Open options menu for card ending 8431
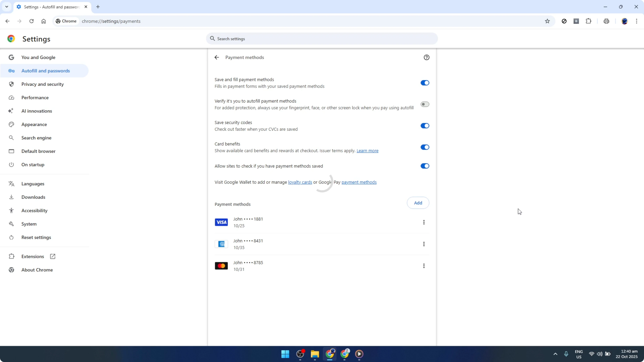Image resolution: width=644 pixels, height=362 pixels. click(x=424, y=244)
